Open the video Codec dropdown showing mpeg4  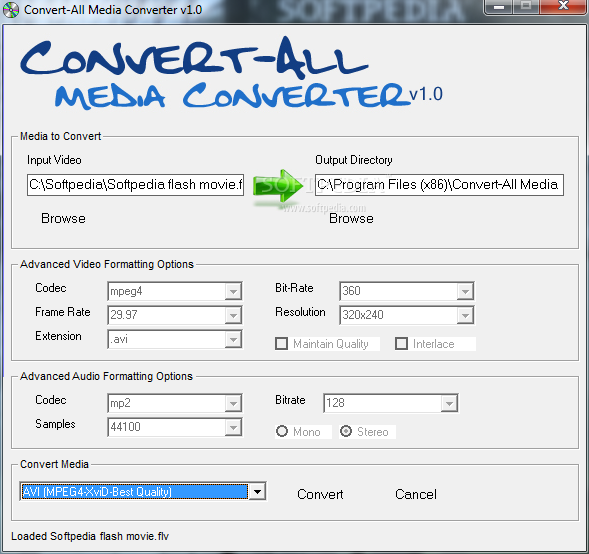[x=175, y=291]
